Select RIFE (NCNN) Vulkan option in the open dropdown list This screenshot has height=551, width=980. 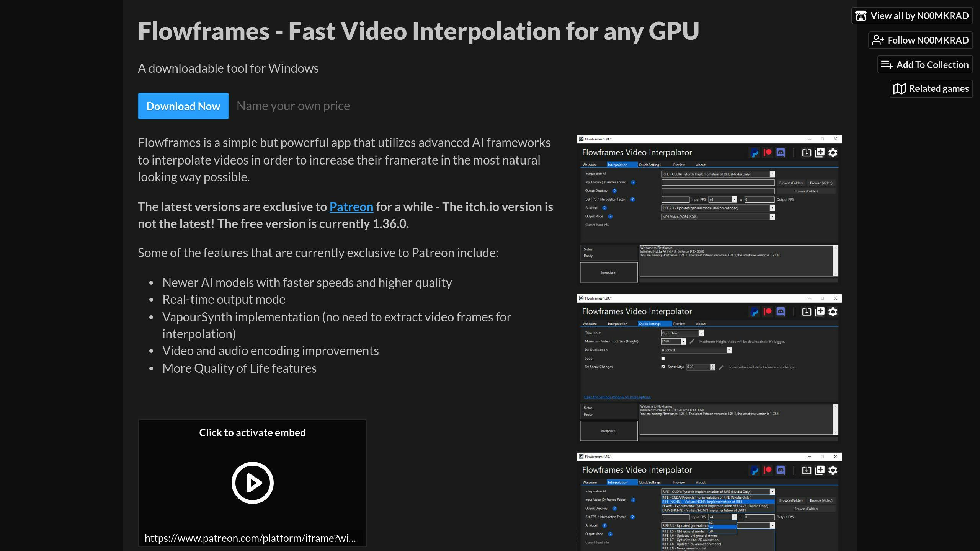tap(718, 502)
